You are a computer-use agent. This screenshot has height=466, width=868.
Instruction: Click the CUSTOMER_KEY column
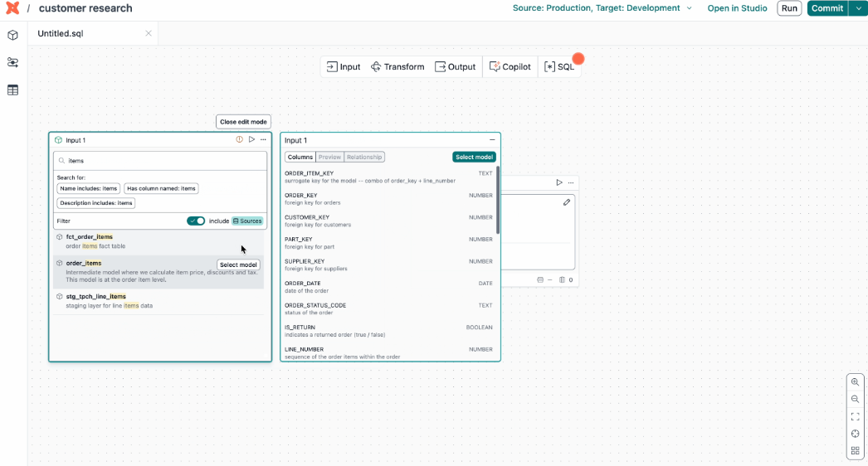pyautogui.click(x=388, y=221)
